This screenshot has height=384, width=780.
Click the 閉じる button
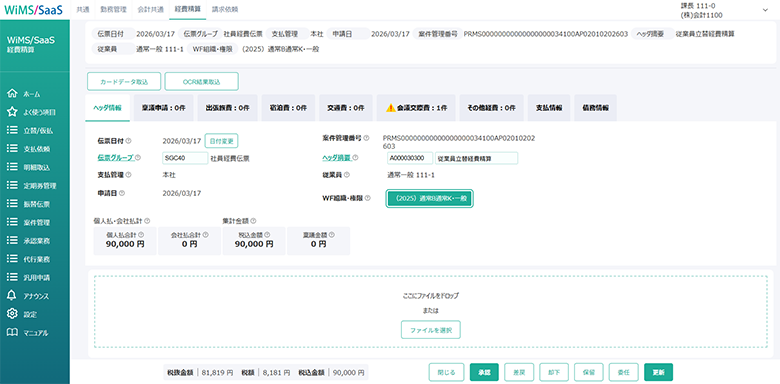(x=446, y=372)
